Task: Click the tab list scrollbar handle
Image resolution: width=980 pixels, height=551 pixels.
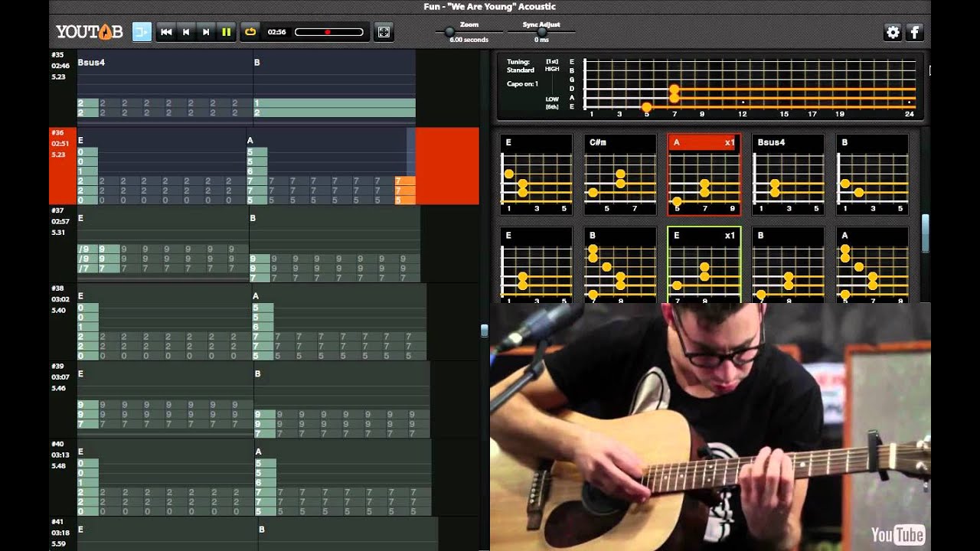Action: click(484, 331)
